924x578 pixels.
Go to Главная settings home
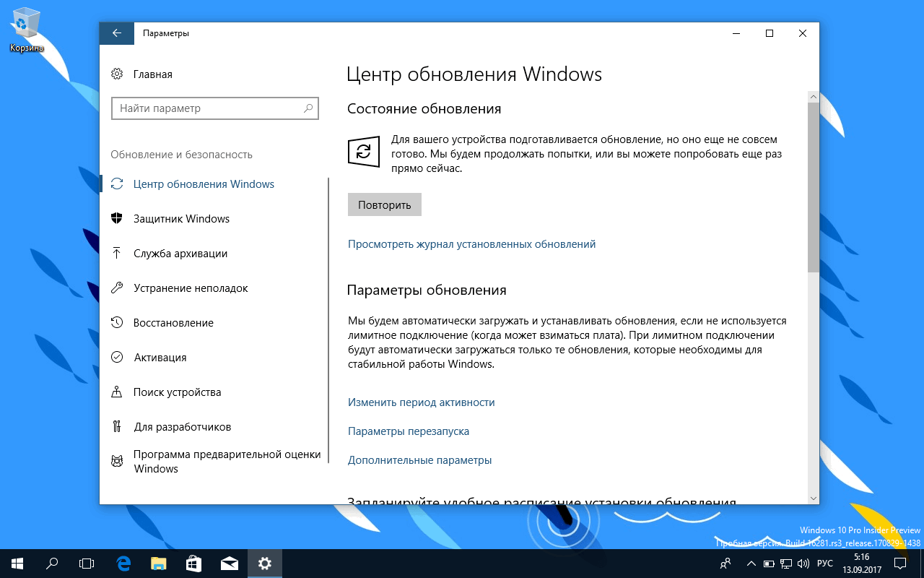[x=152, y=74]
